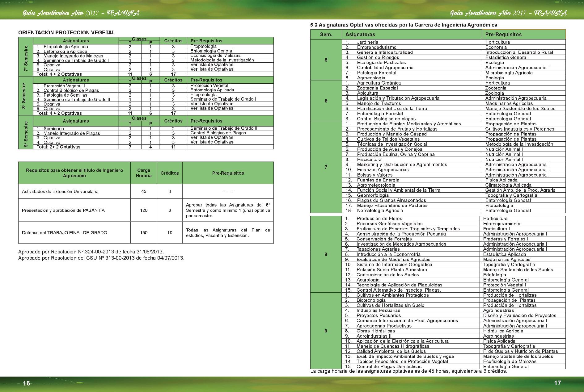Click 'Legislación y Tributación Agropecuaria'
584x392 pixels.
coord(398,98)
